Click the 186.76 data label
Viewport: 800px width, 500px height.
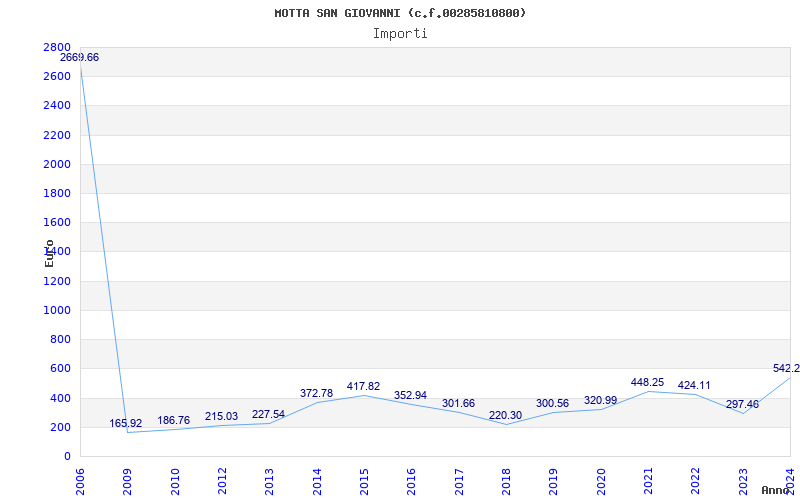coord(173,420)
